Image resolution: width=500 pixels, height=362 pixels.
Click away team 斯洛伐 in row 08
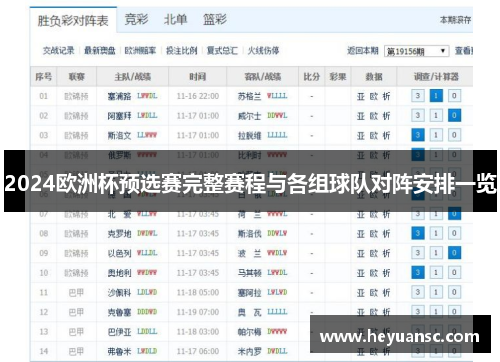point(249,234)
